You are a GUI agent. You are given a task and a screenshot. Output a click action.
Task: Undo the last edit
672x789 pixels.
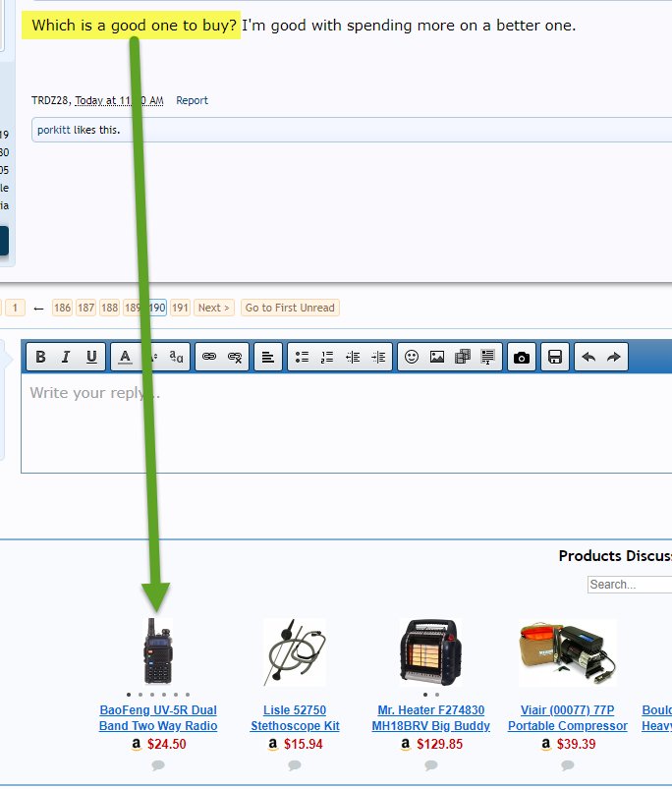coord(588,357)
